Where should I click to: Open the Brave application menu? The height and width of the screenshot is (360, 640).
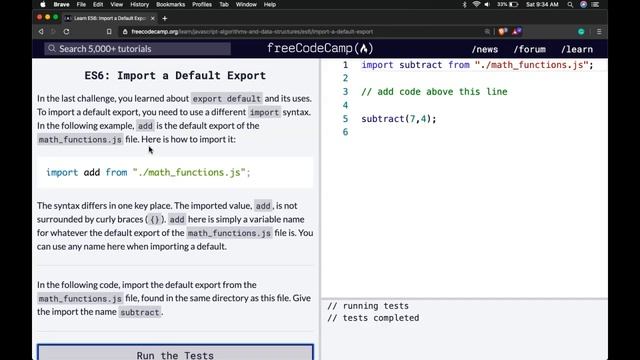(x=61, y=4)
